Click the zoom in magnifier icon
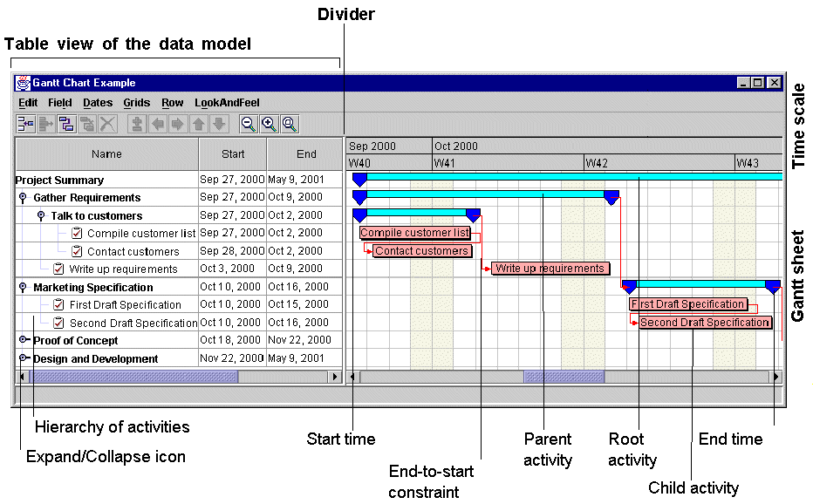Screen dimensions: 813x504 point(269,124)
